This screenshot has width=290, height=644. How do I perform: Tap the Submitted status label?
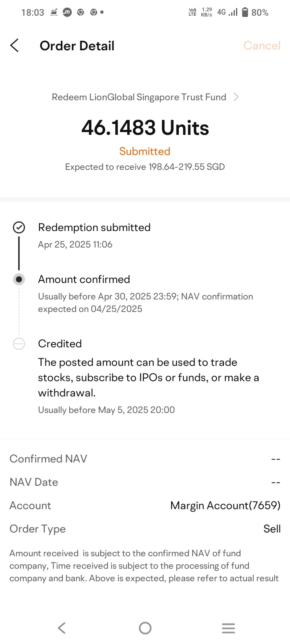click(x=145, y=151)
